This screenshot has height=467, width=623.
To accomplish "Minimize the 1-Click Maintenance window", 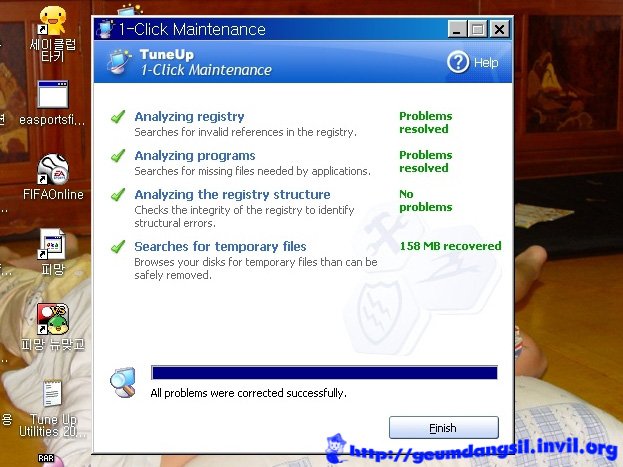I will coord(457,29).
